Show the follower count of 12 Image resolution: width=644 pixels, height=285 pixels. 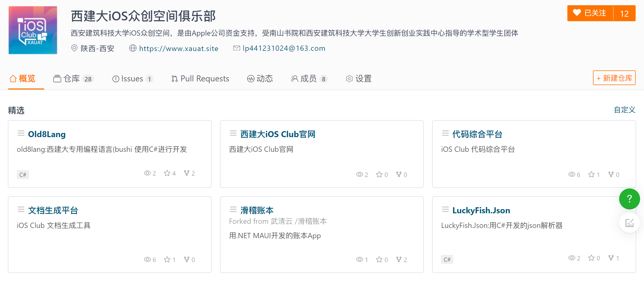[x=625, y=13]
